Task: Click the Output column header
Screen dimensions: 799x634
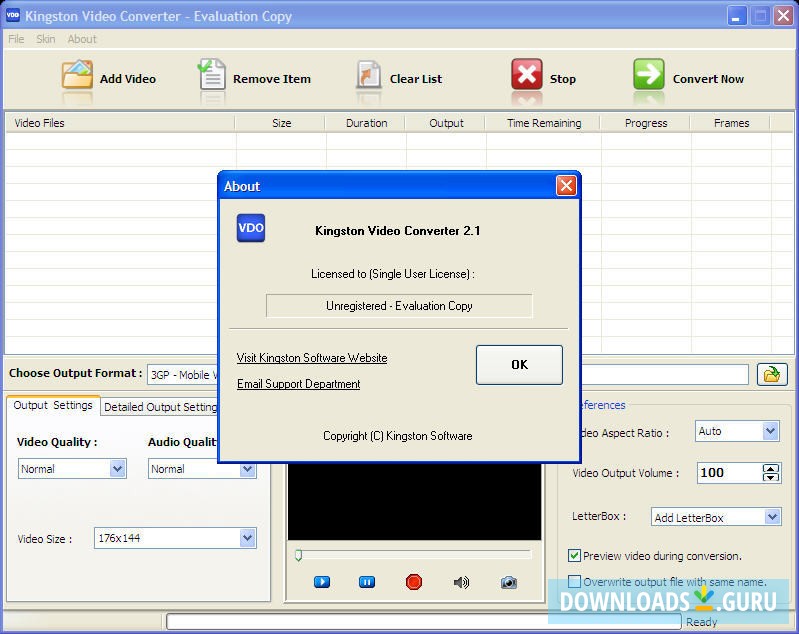Action: coord(446,123)
